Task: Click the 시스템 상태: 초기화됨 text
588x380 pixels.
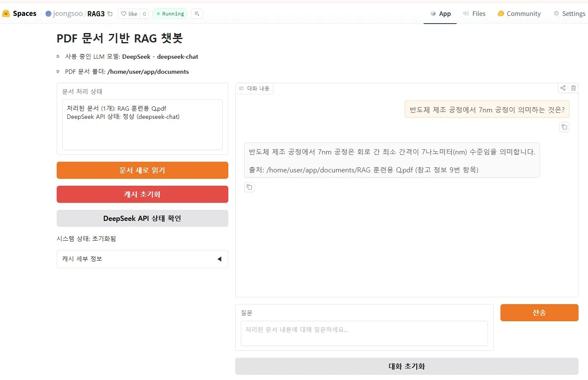Action: (86, 238)
